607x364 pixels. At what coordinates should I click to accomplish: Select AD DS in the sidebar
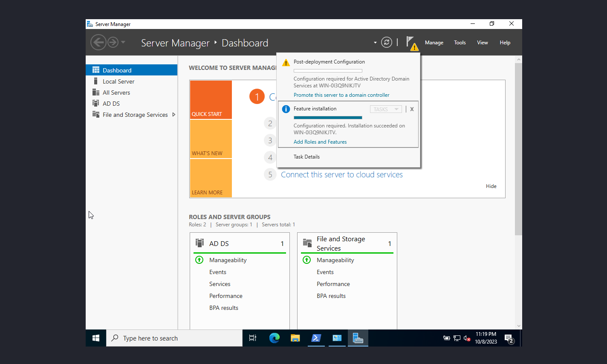pyautogui.click(x=132, y=104)
